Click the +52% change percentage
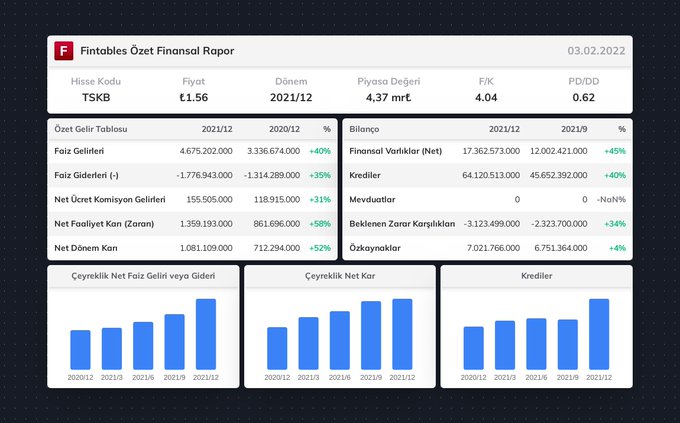Screen dimensions: 680x423 coord(320,248)
